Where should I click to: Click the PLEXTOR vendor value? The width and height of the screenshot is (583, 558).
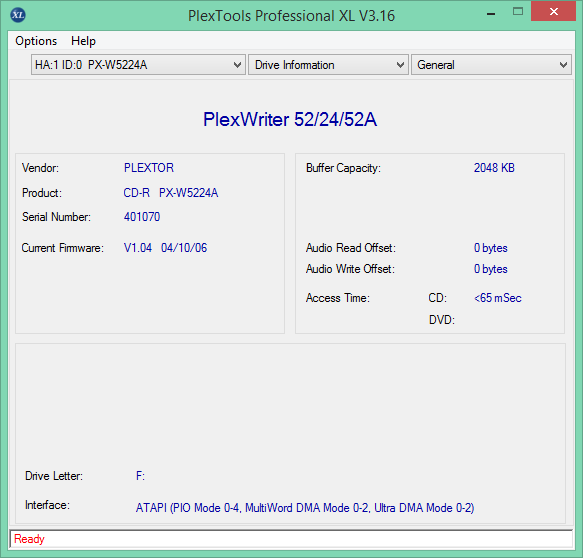[x=149, y=168]
